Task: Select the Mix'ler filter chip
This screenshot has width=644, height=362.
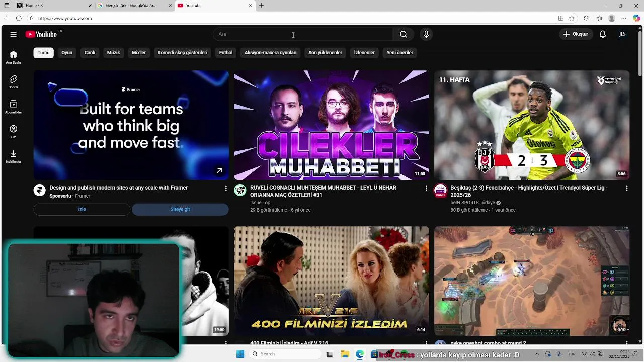Action: pyautogui.click(x=139, y=53)
